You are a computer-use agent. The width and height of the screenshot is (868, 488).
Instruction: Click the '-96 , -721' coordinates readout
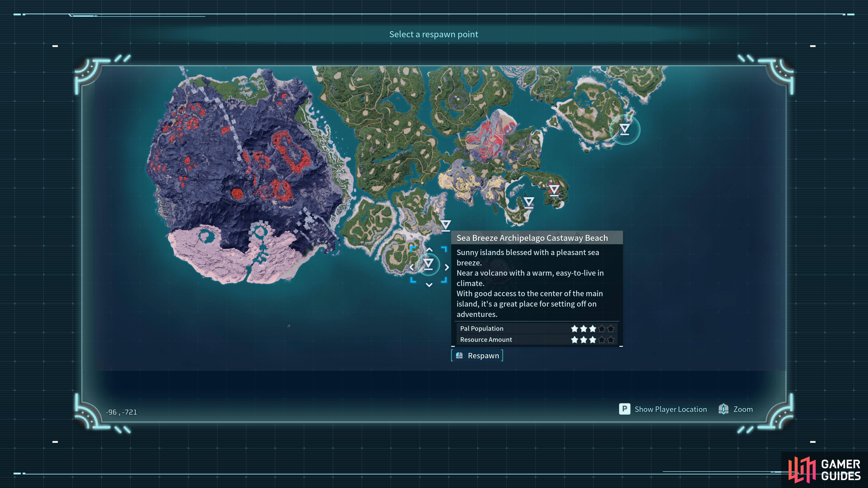121,412
